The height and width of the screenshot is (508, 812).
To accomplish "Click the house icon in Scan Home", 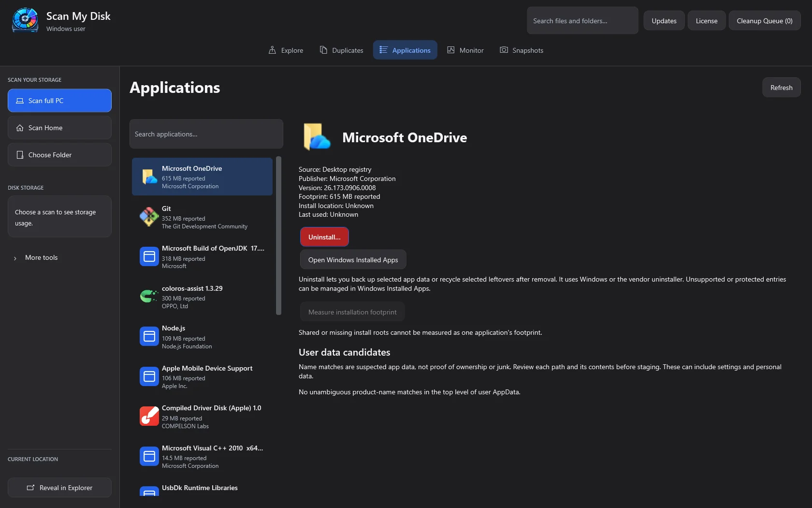I will [20, 128].
